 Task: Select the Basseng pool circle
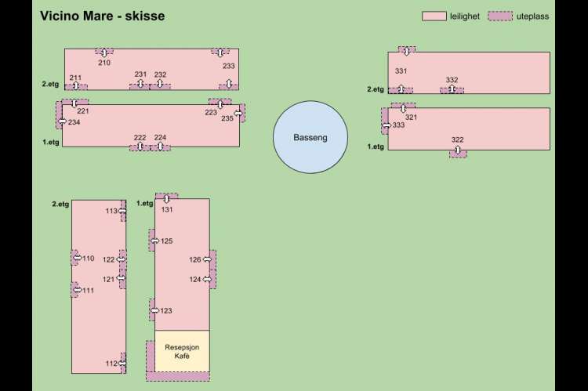point(310,138)
